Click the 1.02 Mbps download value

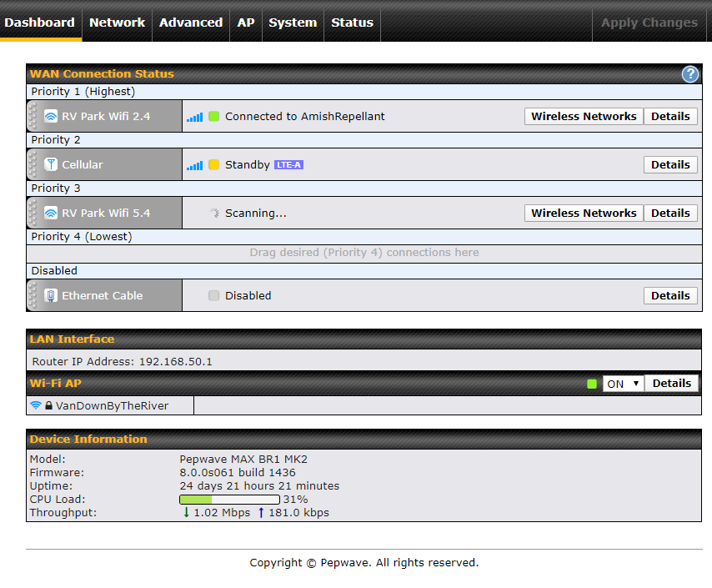(222, 513)
